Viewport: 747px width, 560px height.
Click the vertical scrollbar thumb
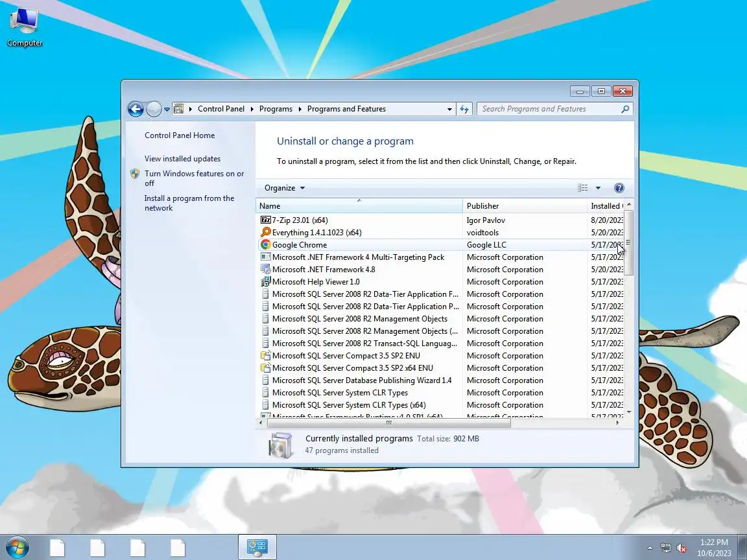[629, 242]
